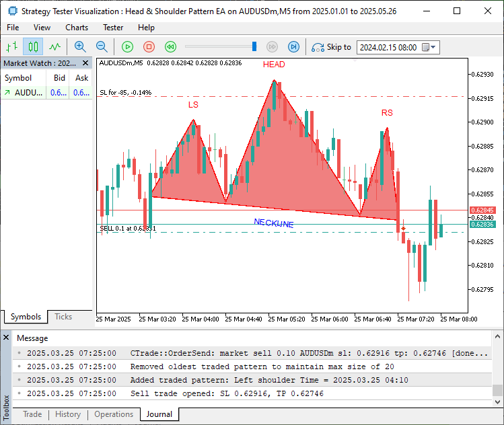Zoom out of the chart
The width and height of the screenshot is (504, 425).
click(x=102, y=46)
